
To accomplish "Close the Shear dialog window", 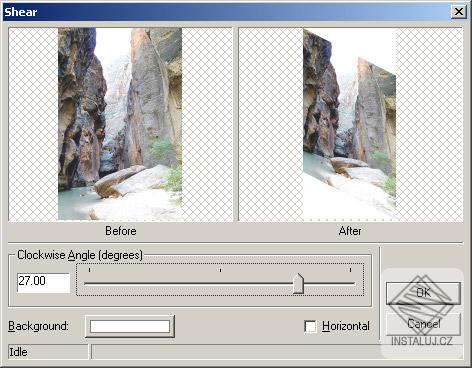I will [459, 12].
